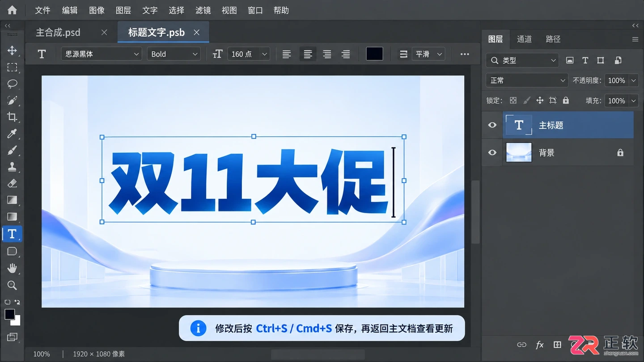
Task: Click the link layers icon
Action: [521, 345]
